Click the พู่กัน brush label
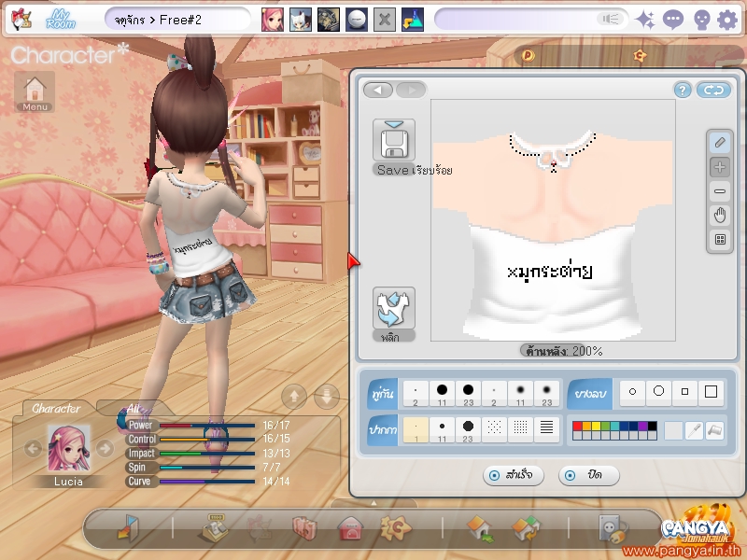This screenshot has width=747, height=560. [x=383, y=394]
